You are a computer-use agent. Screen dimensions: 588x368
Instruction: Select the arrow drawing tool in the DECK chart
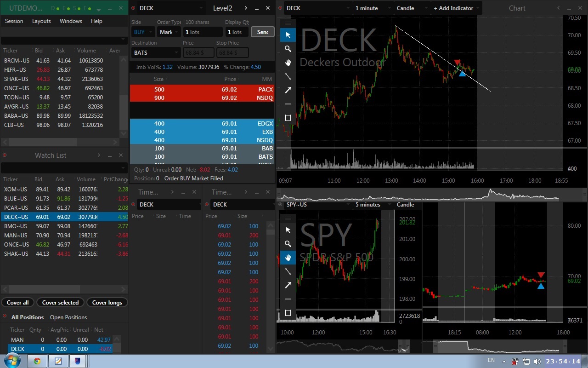point(288,90)
